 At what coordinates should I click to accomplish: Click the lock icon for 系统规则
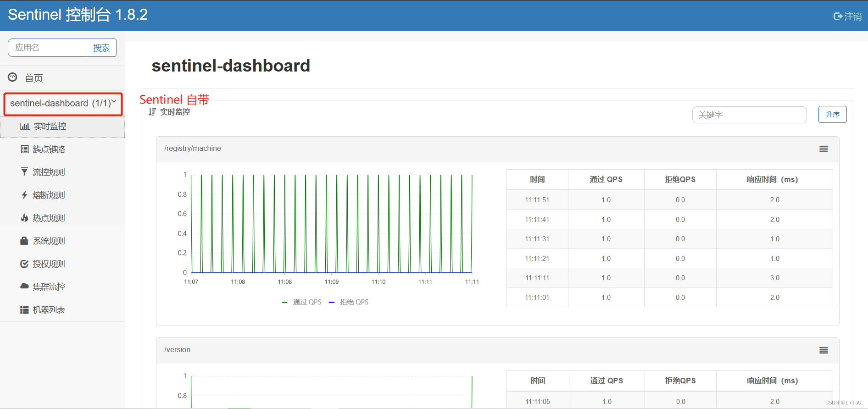pyautogui.click(x=24, y=241)
